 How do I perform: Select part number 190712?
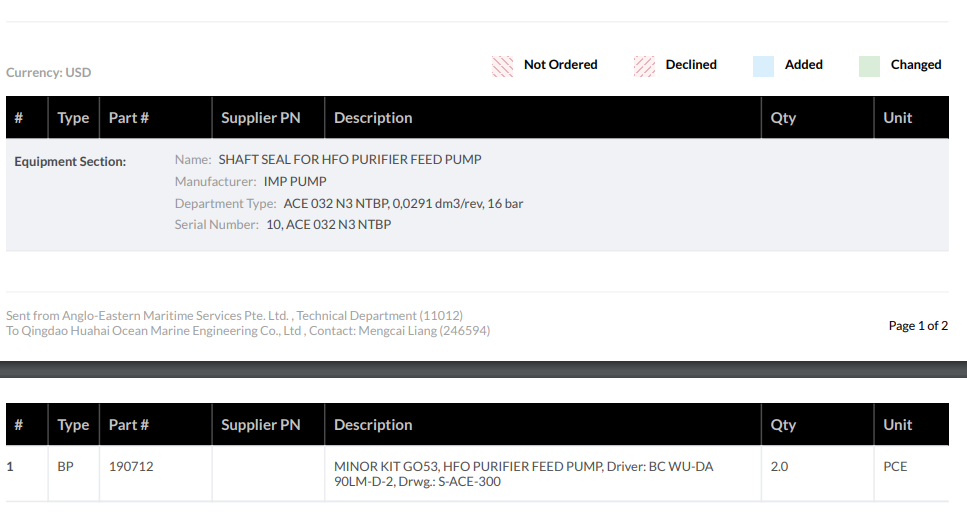pos(131,467)
